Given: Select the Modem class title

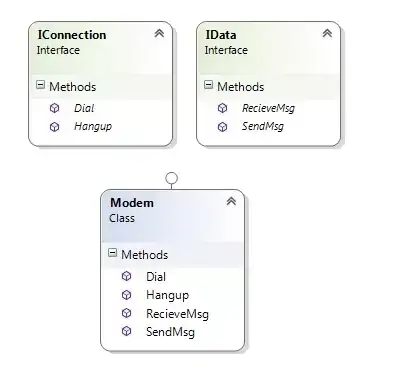Looking at the screenshot, I should [x=132, y=203].
